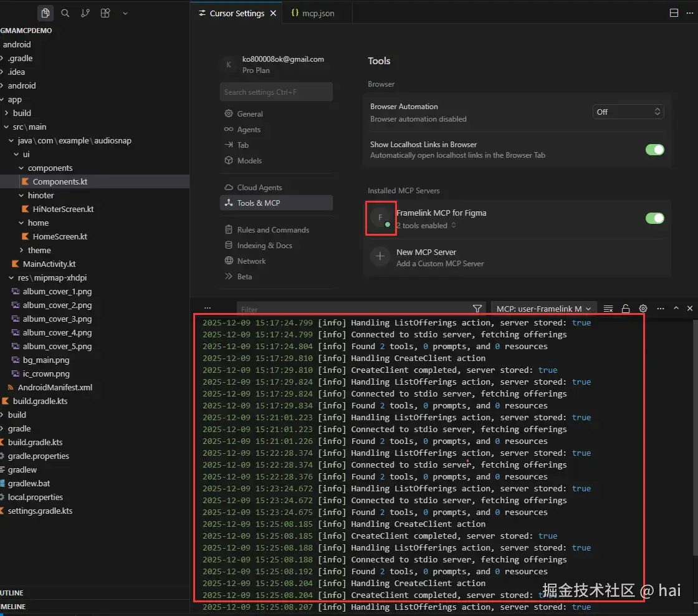Open the MCP: user-Framelink output channel dropdown
The height and width of the screenshot is (616, 698).
543,309
